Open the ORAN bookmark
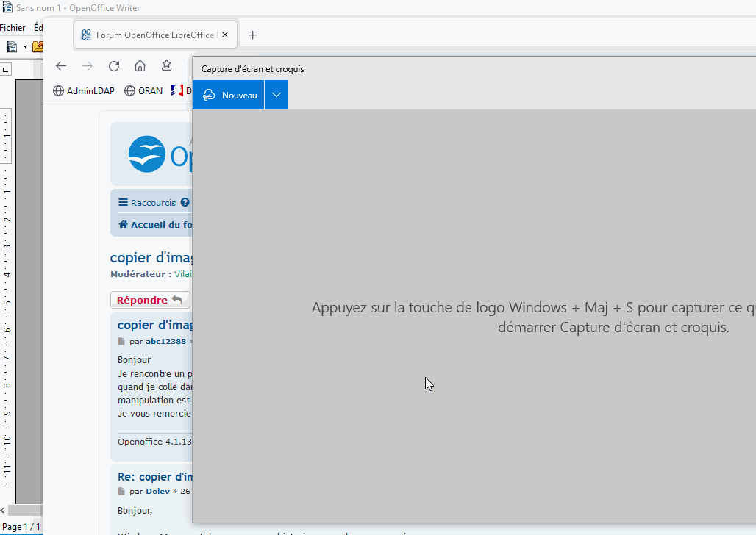The width and height of the screenshot is (756, 535). 143,90
